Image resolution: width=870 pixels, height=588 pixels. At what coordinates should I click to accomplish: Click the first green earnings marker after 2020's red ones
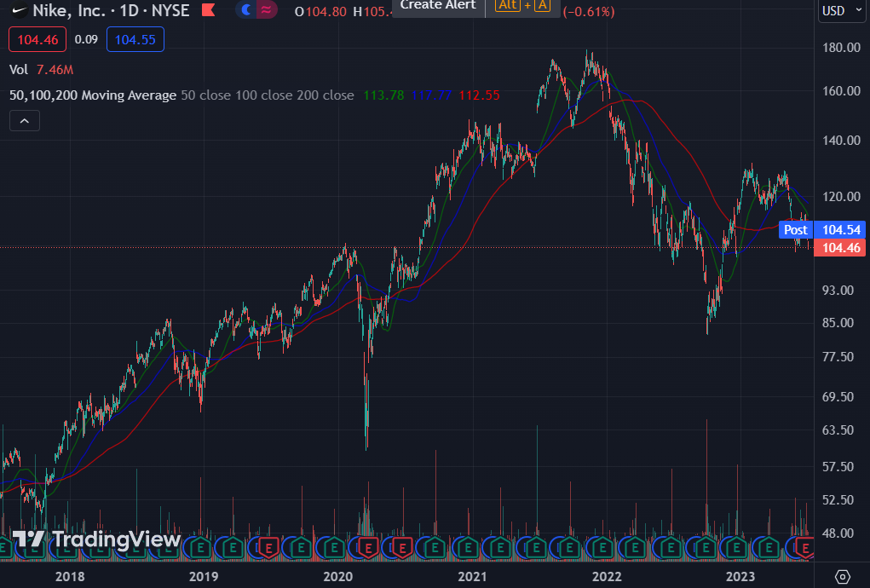[435, 549]
